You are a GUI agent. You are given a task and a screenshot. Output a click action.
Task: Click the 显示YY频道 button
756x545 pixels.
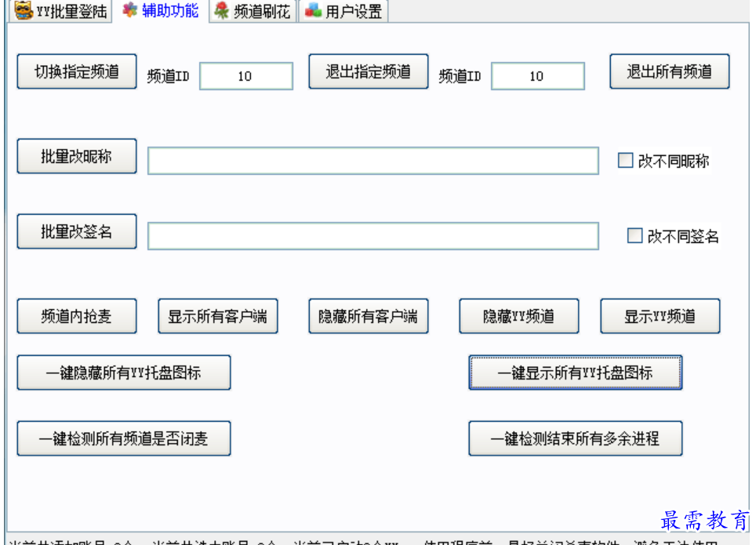pyautogui.click(x=660, y=316)
